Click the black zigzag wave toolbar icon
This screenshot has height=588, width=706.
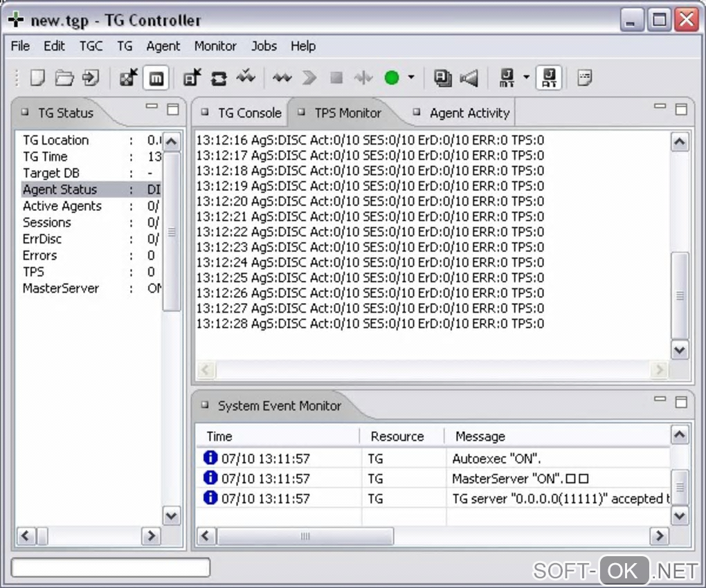pos(282,78)
